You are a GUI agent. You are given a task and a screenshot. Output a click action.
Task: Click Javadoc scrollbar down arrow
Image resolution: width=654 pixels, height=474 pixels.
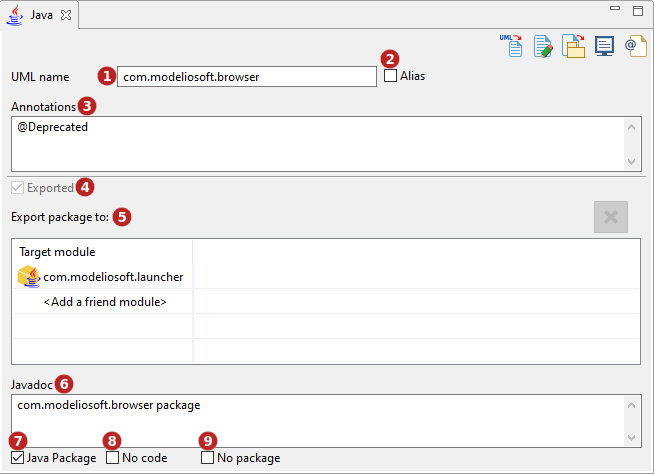click(x=631, y=438)
